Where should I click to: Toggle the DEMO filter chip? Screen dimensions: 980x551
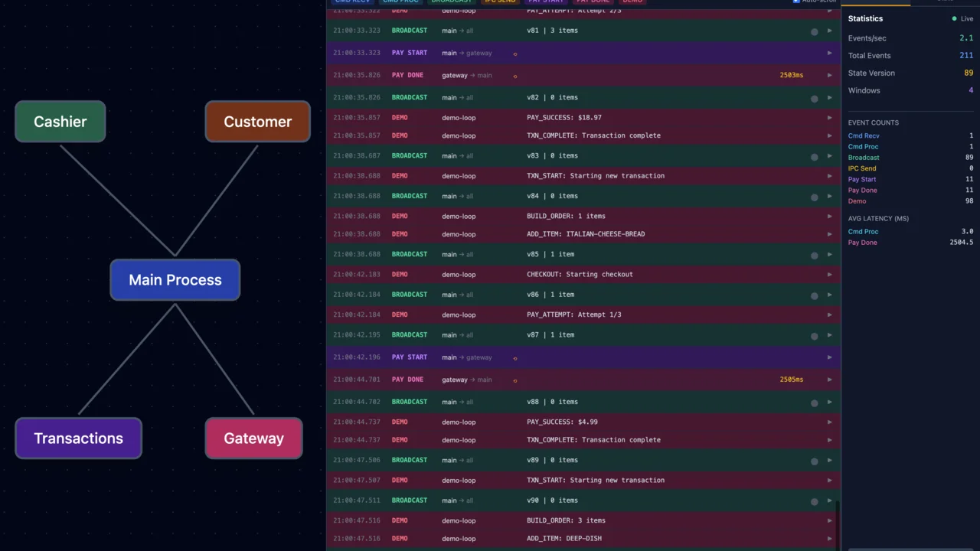pos(632,2)
